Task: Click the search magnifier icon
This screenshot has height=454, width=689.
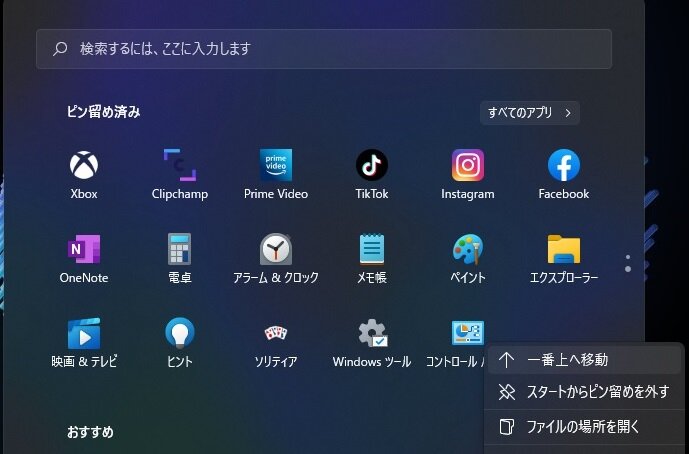Action: (60, 48)
